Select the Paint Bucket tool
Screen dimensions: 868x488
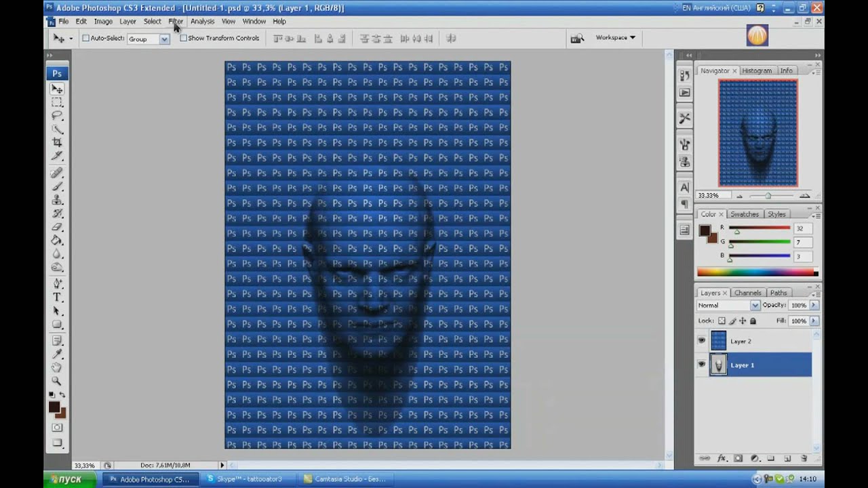click(57, 241)
